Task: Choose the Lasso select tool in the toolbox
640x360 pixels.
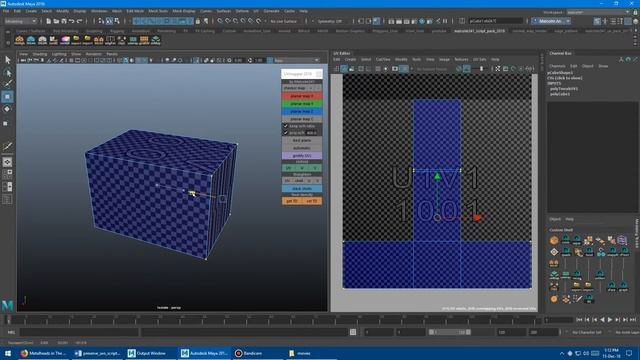Action: tap(7, 73)
